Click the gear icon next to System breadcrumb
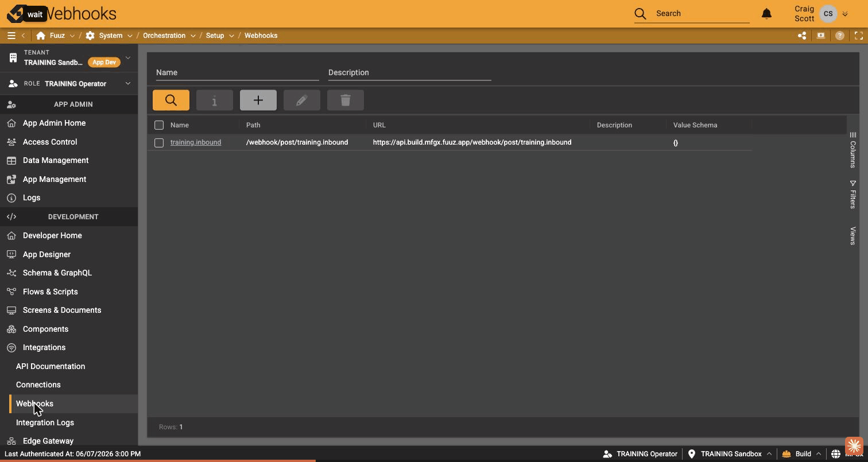Image resolution: width=868 pixels, height=462 pixels. coord(90,36)
